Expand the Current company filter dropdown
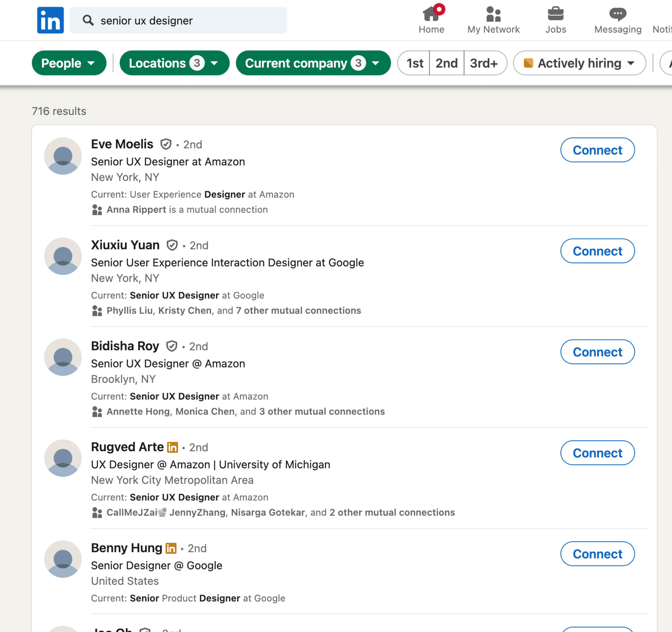 (x=313, y=63)
